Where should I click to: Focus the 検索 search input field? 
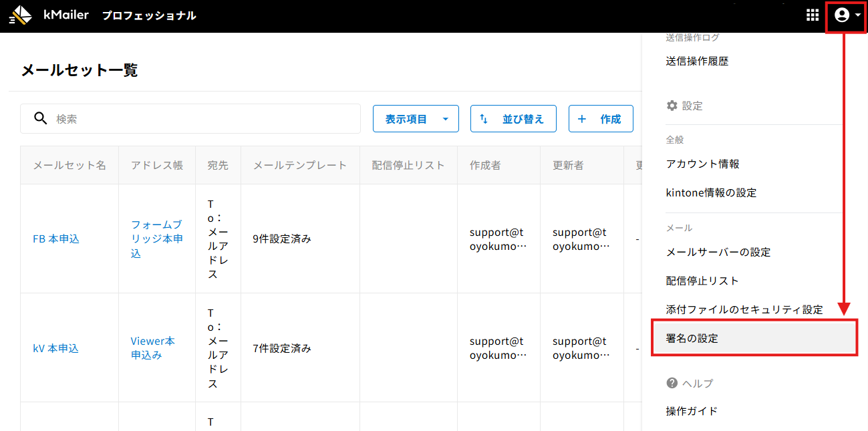(x=190, y=119)
